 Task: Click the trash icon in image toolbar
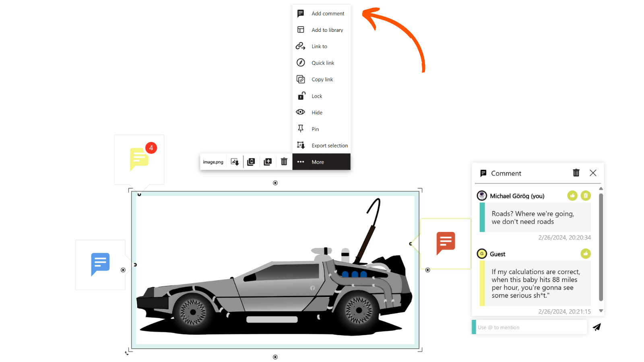[284, 162]
